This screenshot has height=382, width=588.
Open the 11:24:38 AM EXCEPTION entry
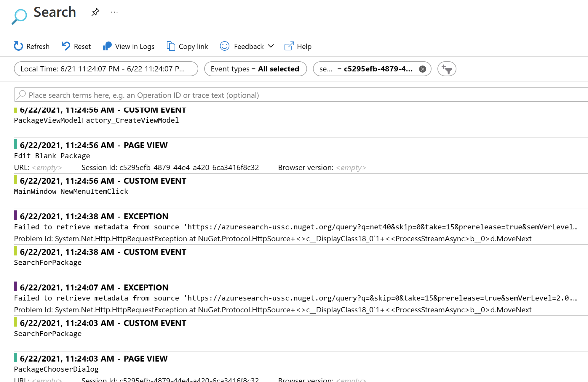pyautogui.click(x=94, y=216)
